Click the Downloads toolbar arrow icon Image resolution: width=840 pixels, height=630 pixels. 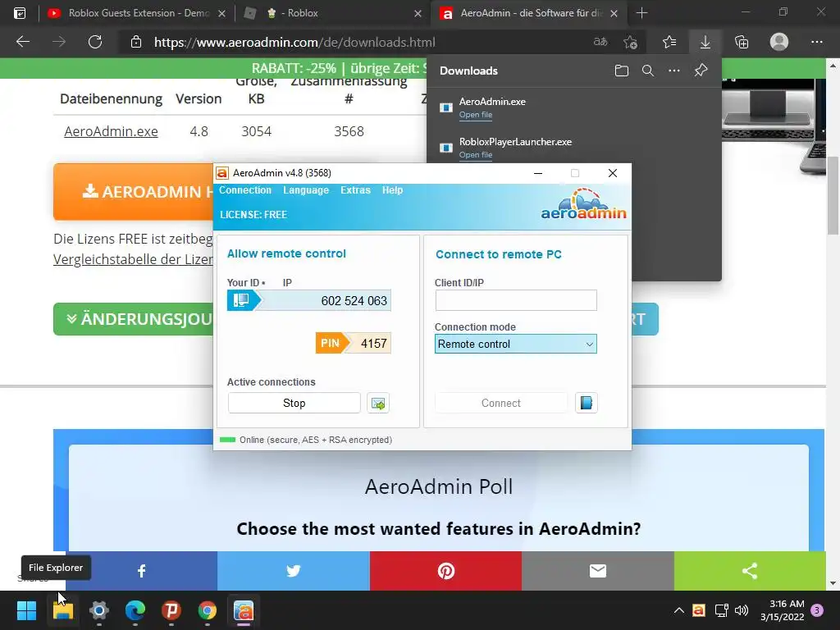[x=705, y=42]
